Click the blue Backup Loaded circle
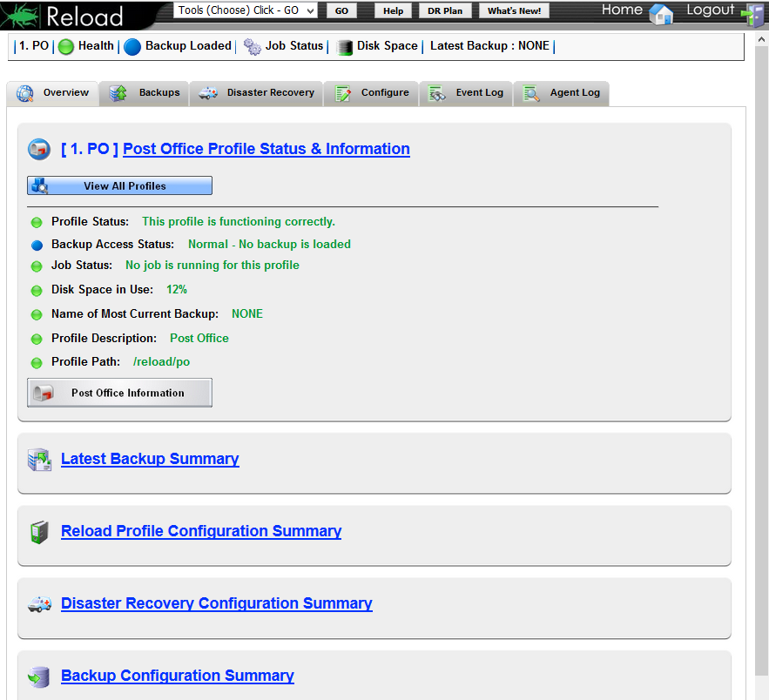Screen dimensions: 769x700 [x=132, y=46]
